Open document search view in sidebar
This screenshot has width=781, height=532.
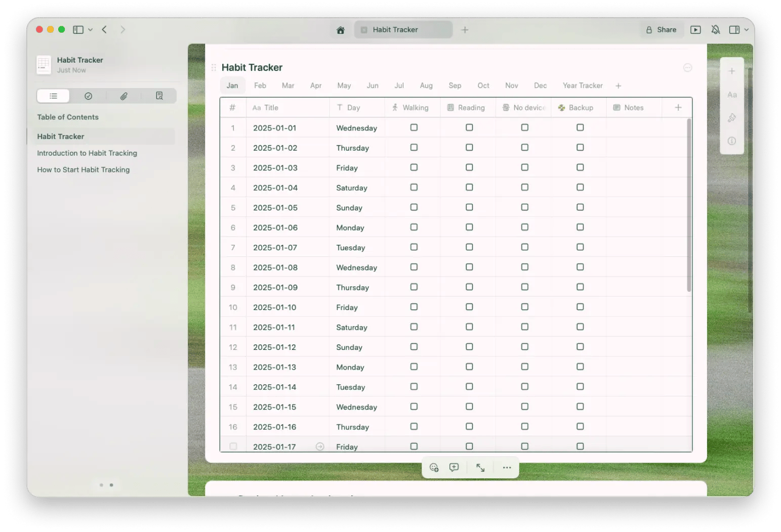159,96
